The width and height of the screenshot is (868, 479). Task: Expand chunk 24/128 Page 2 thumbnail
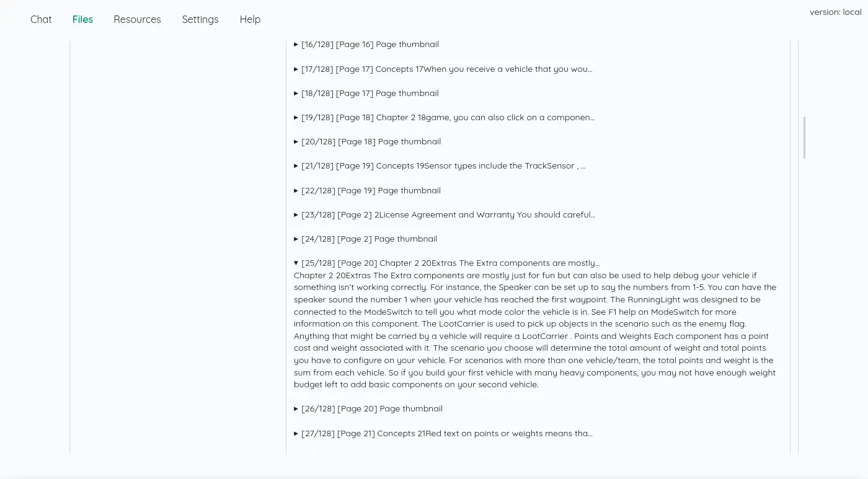[369, 239]
